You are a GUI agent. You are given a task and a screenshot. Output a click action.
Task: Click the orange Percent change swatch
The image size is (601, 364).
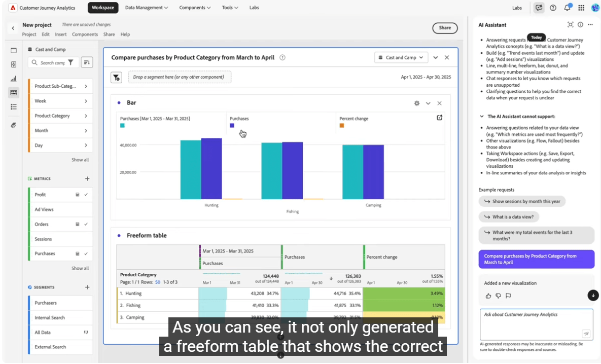click(341, 126)
